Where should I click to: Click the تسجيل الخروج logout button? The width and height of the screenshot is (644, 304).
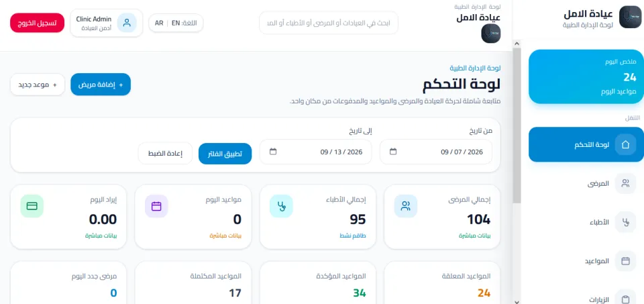37,23
